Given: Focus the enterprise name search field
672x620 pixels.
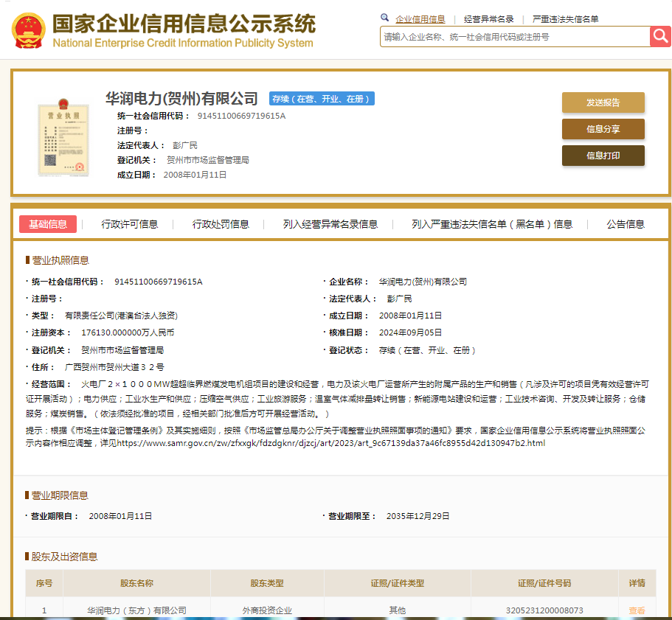Looking at the screenshot, I should [x=515, y=37].
